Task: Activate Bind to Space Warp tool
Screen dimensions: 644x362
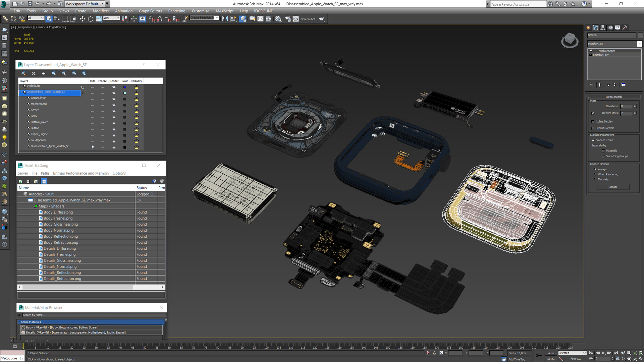Action: (22, 19)
